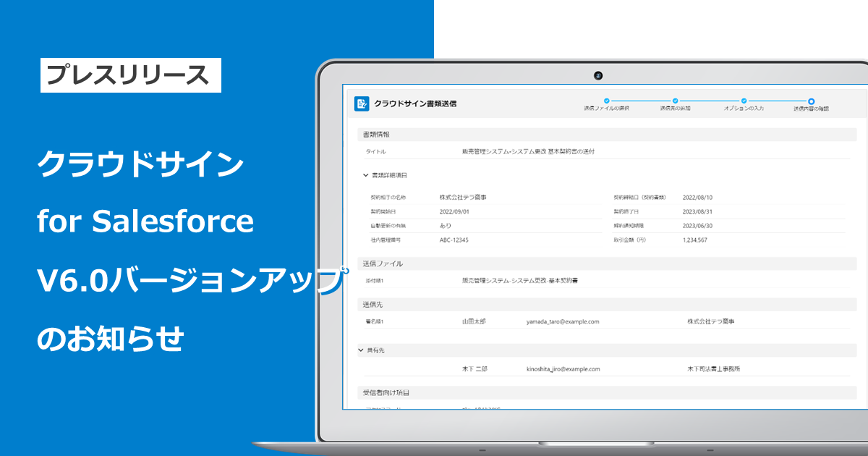Click 株式会社テラ商事 in the 山田太郎 signer row
This screenshot has width=868, height=456.
tap(711, 321)
